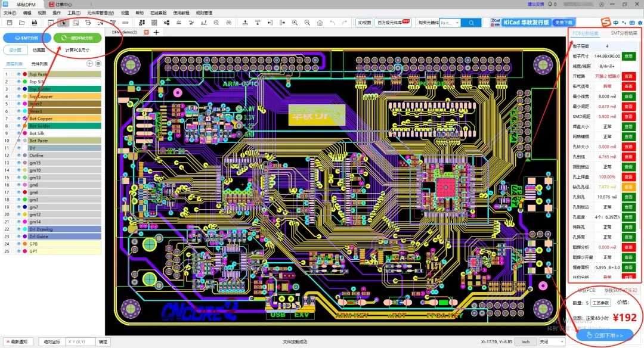Close the DFM demo(2) tab
The height and width of the screenshot is (348, 644).
pos(147,32)
